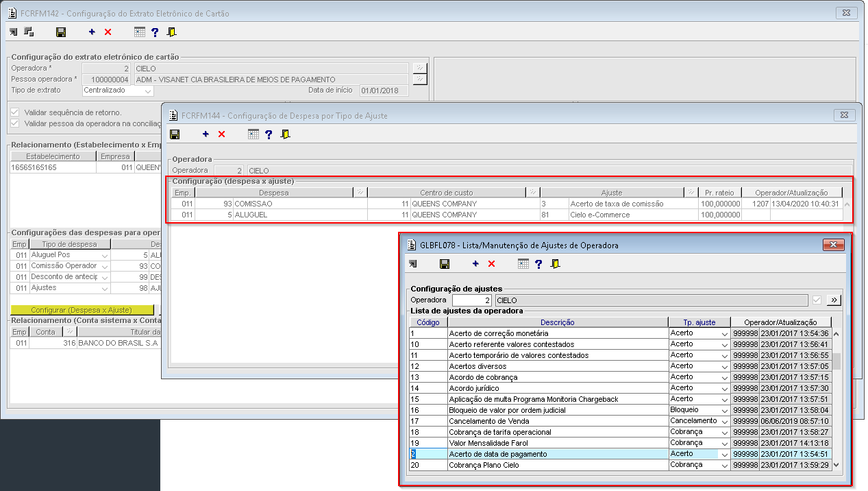
Task: Exit via door icon in GLBFL078 toolbar
Action: pyautogui.click(x=555, y=263)
